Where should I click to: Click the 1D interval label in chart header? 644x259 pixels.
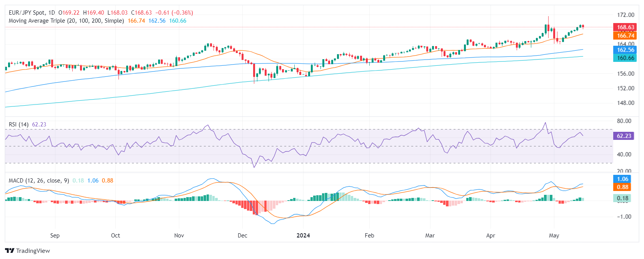click(52, 13)
